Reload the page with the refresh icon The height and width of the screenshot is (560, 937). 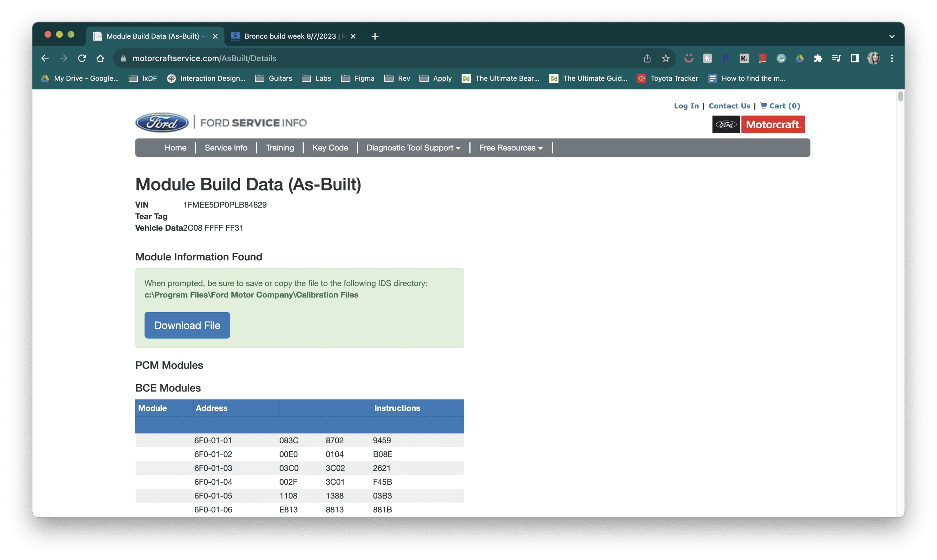82,58
